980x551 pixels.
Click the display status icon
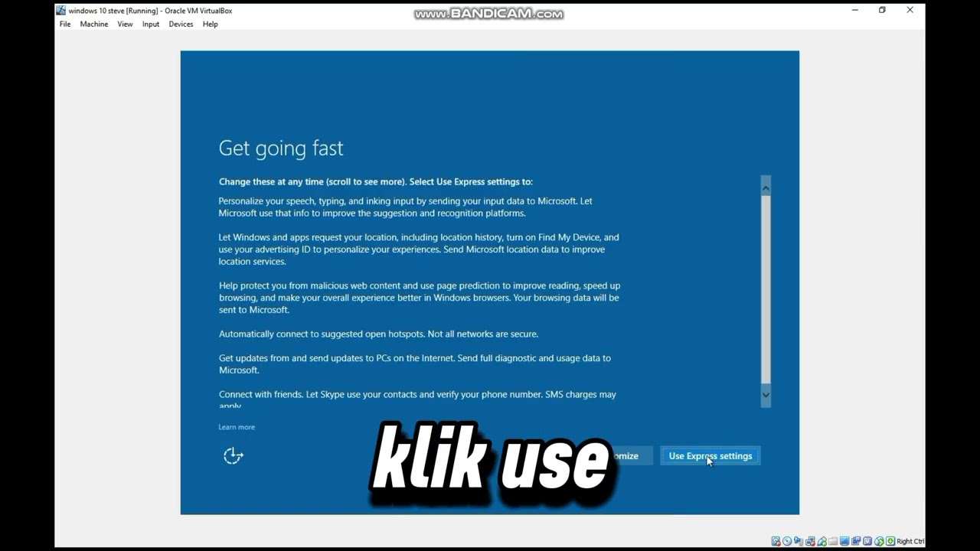point(844,541)
